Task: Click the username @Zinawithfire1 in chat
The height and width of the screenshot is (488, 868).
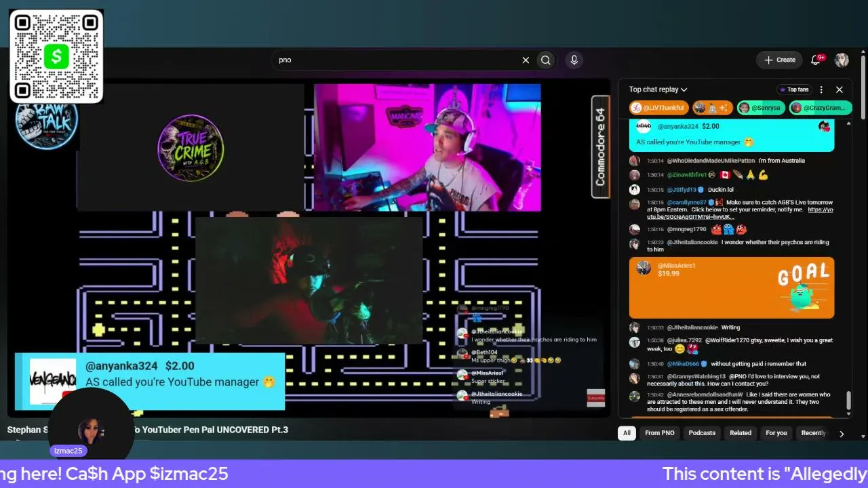Action: (x=687, y=175)
